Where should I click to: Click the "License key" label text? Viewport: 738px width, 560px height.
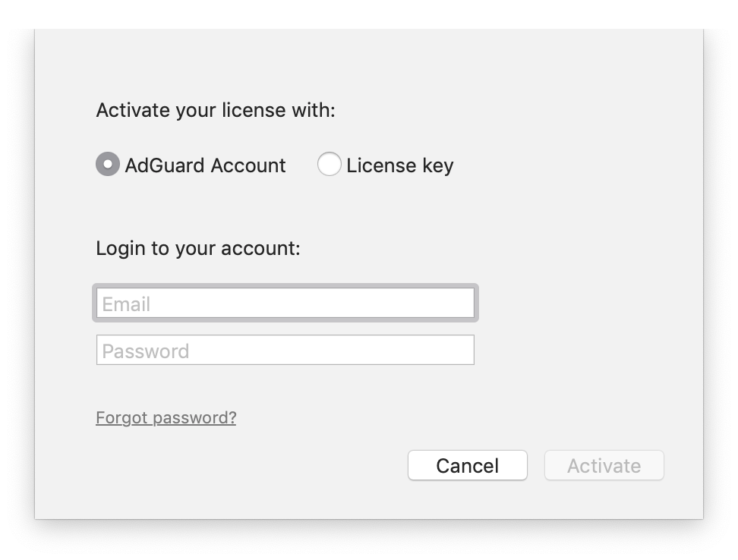(x=399, y=165)
